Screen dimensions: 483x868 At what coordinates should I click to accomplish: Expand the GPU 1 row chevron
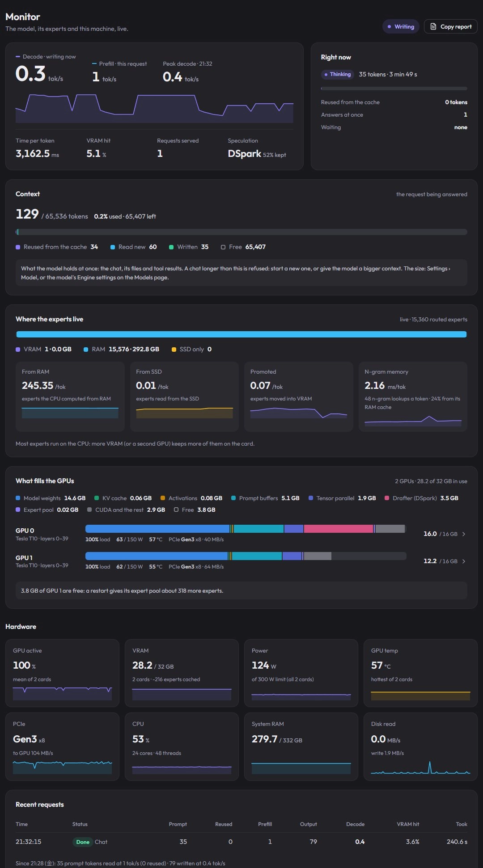464,561
